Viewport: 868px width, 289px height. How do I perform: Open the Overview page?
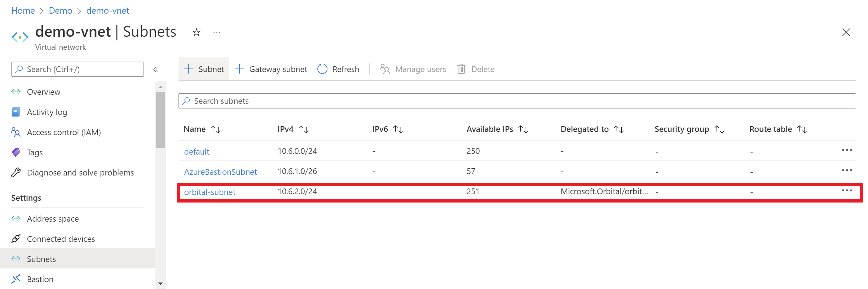pos(44,92)
